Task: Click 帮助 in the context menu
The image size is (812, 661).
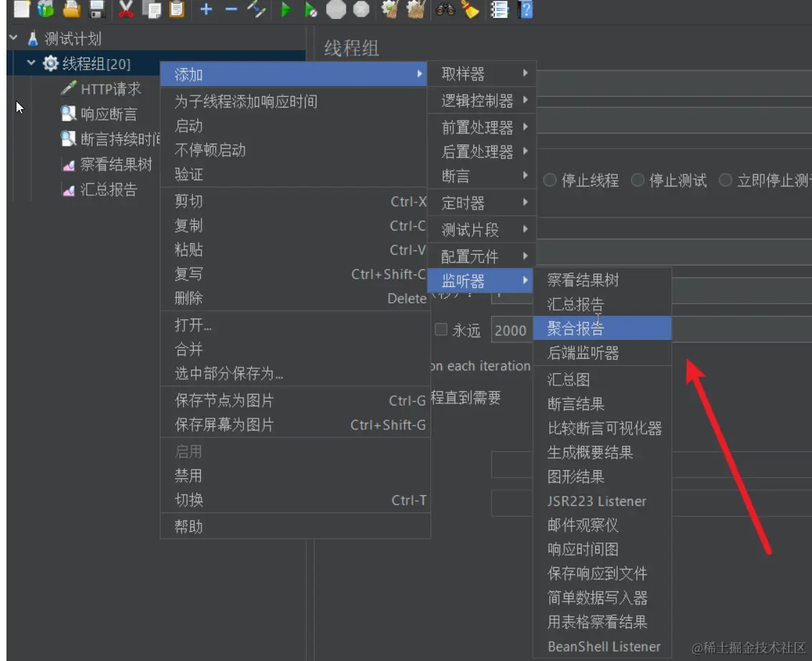Action: tap(188, 526)
